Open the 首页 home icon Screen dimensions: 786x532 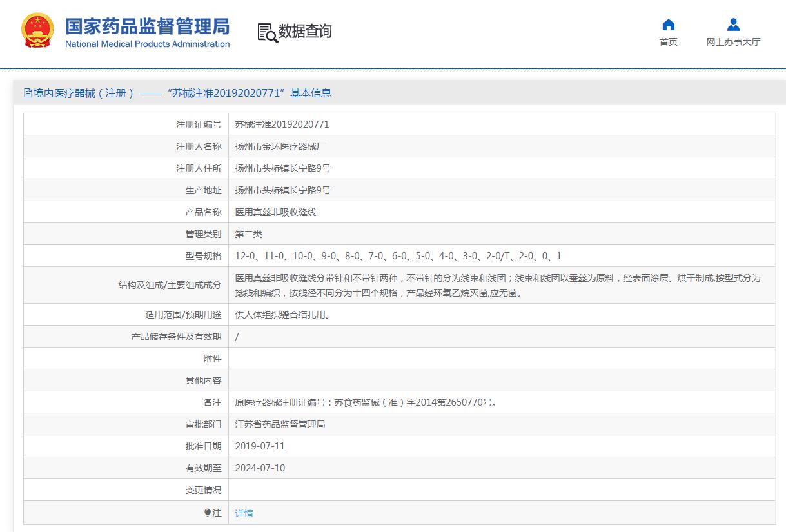pyautogui.click(x=669, y=25)
